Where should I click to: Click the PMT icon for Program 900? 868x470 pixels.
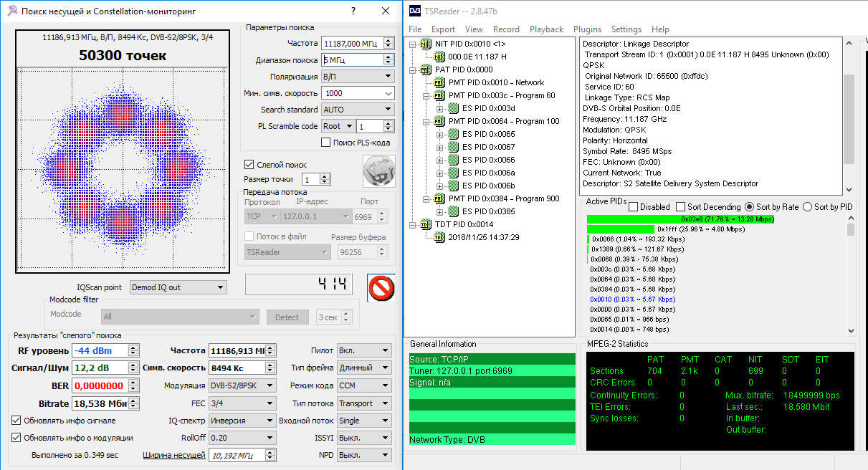pos(439,198)
